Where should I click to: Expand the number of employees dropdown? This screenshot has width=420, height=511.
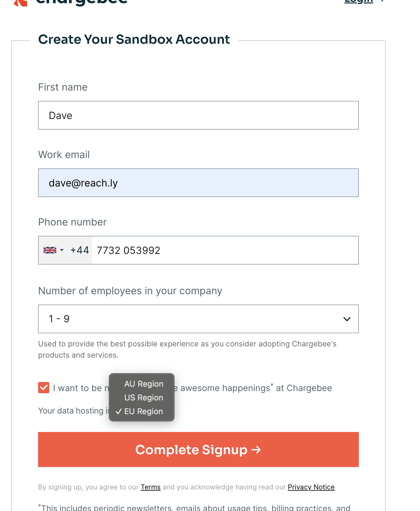(x=198, y=319)
